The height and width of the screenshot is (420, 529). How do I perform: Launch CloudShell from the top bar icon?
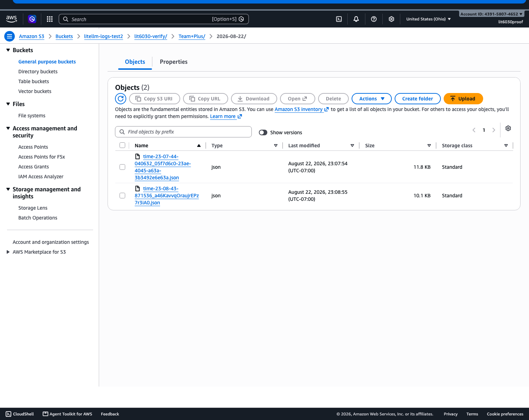339,19
